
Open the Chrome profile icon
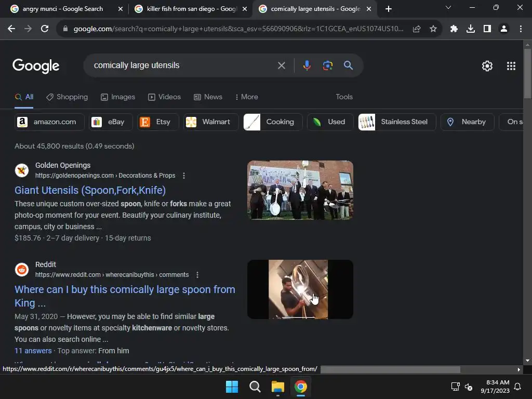(504, 29)
